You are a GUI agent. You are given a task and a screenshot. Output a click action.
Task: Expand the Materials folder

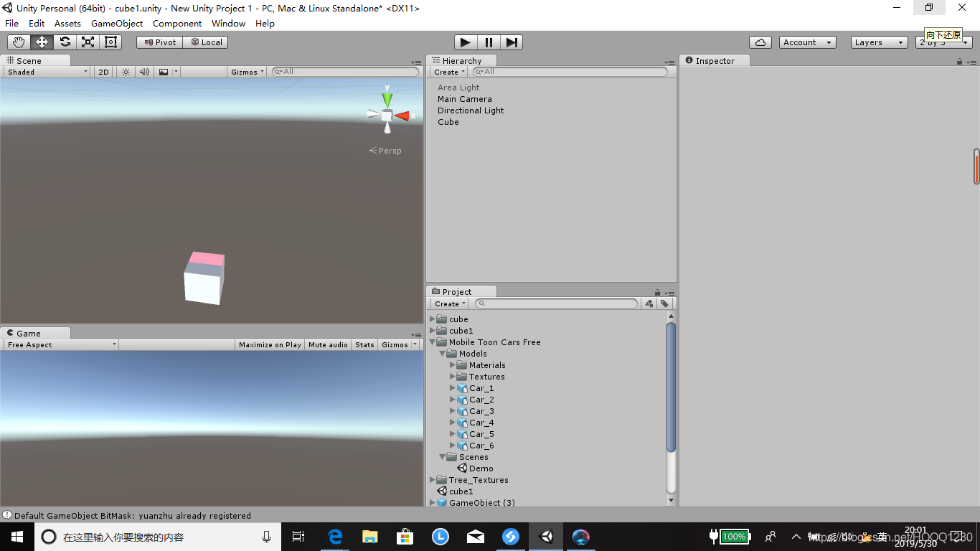(453, 365)
